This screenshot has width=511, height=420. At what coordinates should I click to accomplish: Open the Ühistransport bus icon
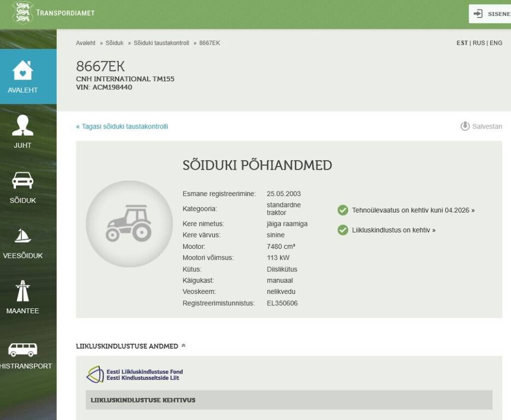(22, 349)
